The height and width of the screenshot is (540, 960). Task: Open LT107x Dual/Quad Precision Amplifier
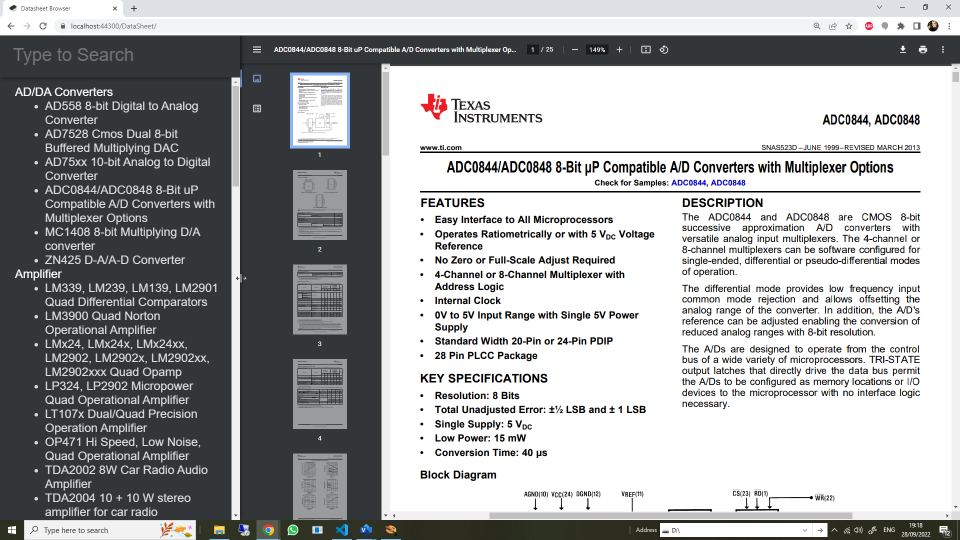[x=121, y=421]
